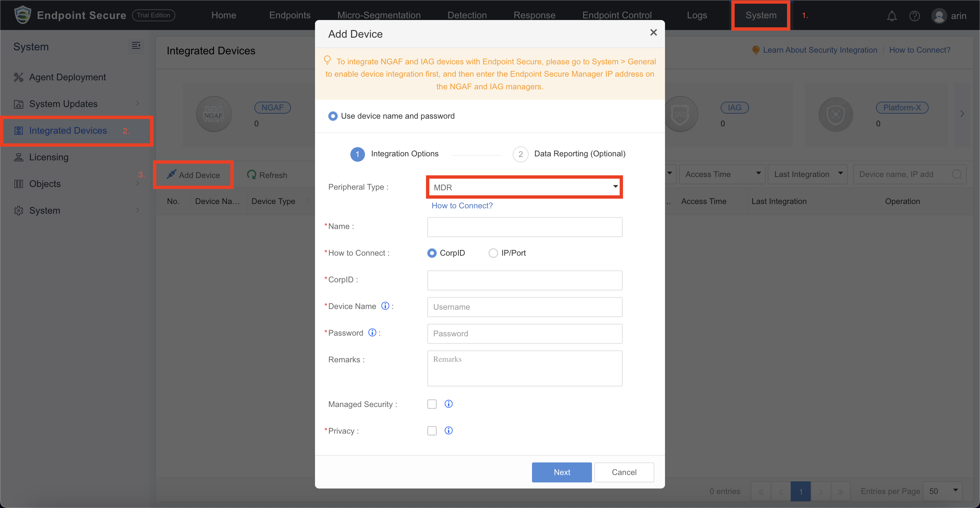Screen dimensions: 980x508
Task: Click the Platform-X device circle icon
Action: [835, 114]
